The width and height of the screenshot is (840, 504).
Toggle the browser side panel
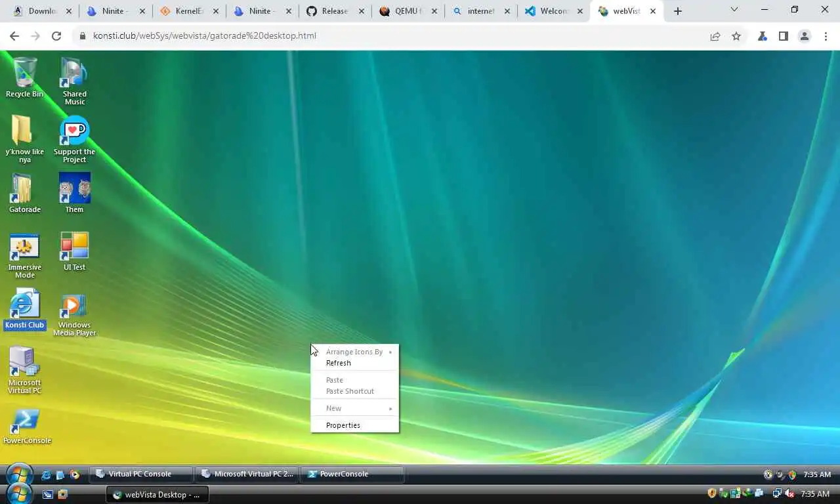pyautogui.click(x=784, y=36)
